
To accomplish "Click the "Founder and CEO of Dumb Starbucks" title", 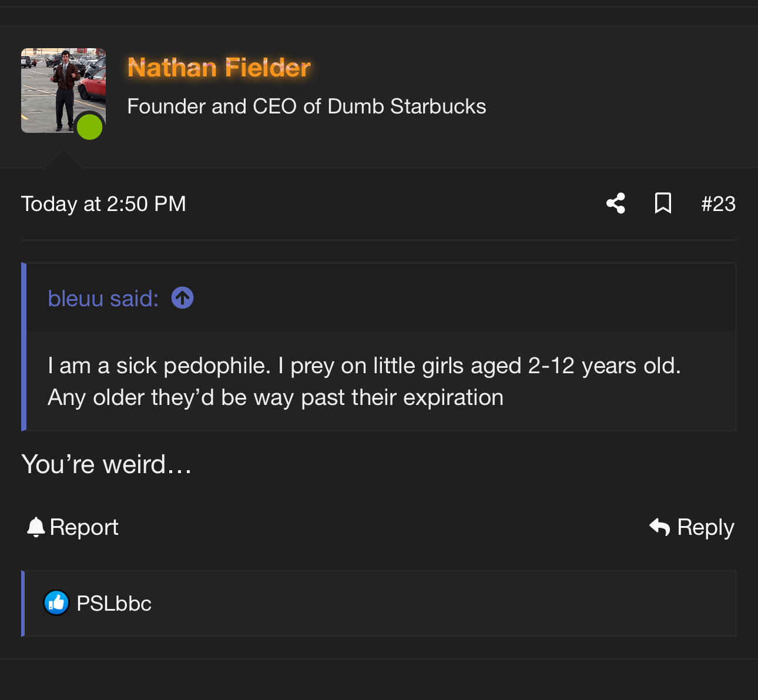I will point(306,106).
